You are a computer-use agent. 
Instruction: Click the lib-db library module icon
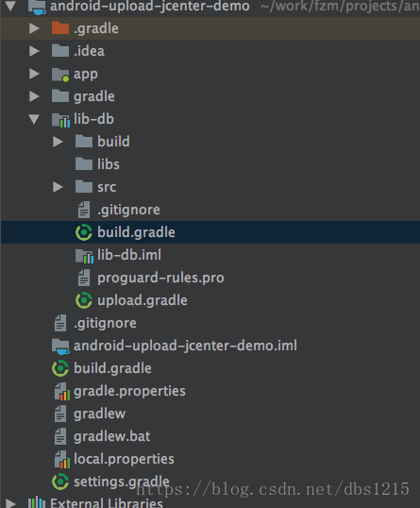tap(61, 120)
